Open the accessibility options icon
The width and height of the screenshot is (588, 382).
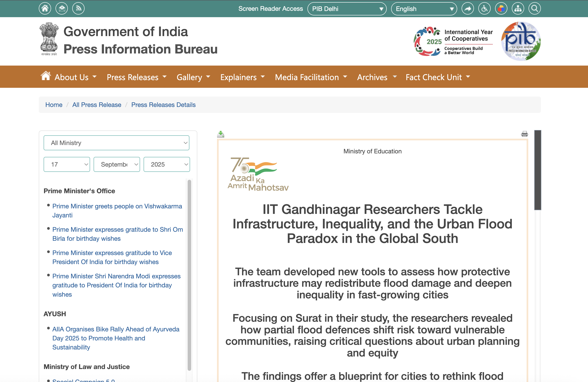484,8
